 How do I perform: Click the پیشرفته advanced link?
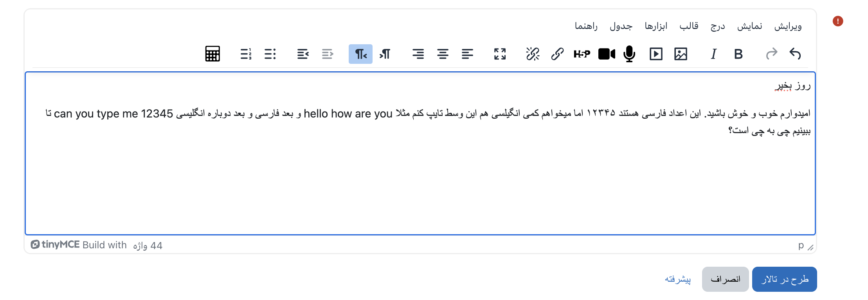(678, 279)
